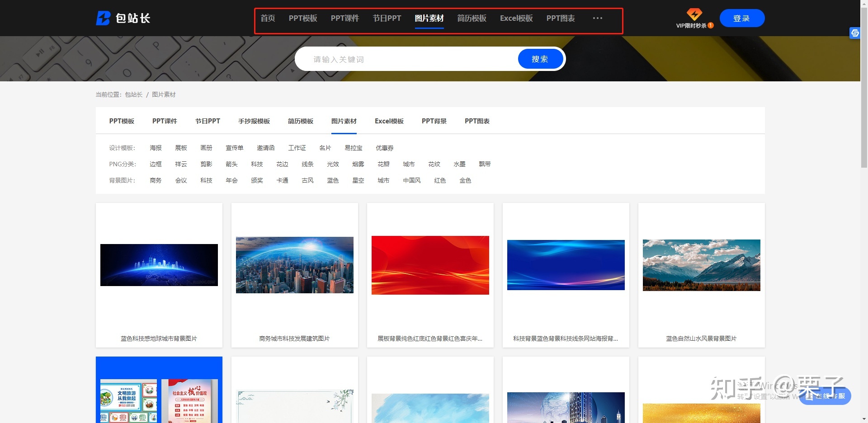This screenshot has height=423, width=868.
Task: Open 蓝色自然山水风景背景图片 thumbnail
Action: [702, 265]
